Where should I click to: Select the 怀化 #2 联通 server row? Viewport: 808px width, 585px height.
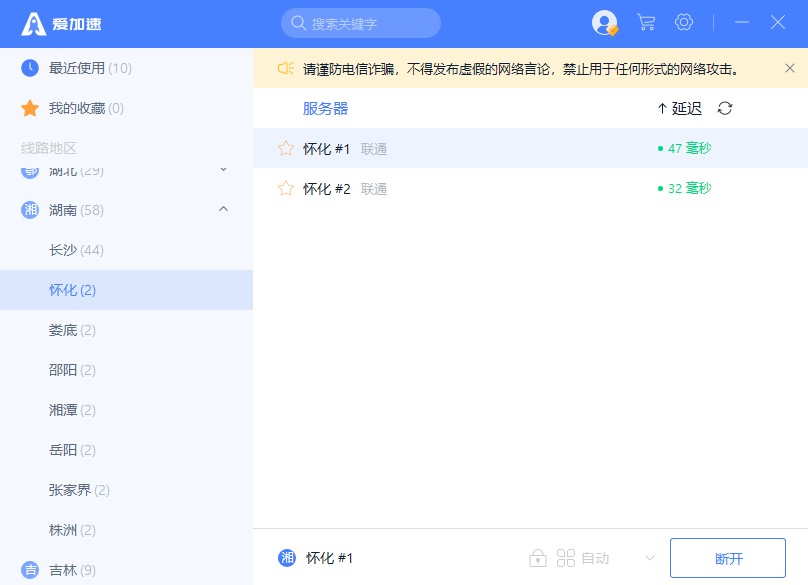point(530,188)
